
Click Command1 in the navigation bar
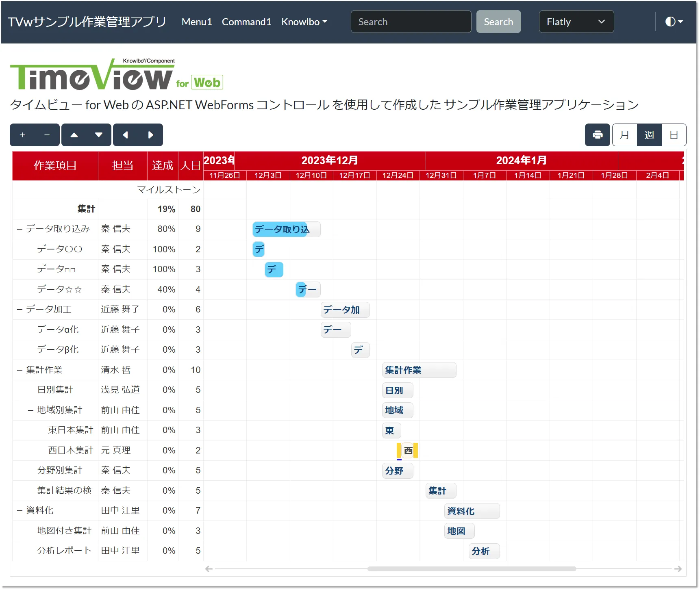pos(246,22)
